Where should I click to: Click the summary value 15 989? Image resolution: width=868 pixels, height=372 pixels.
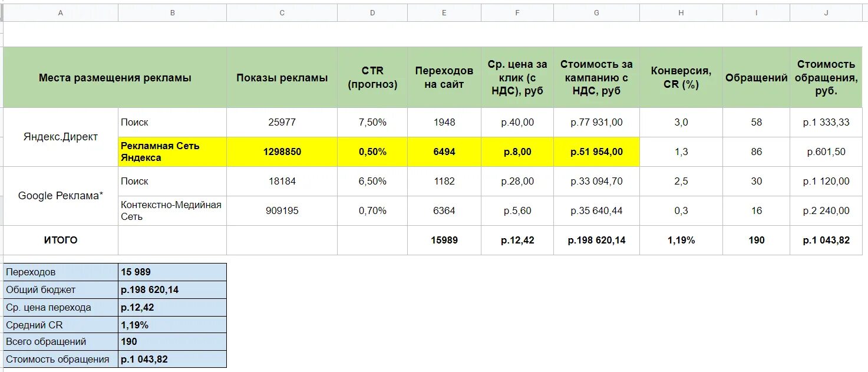pyautogui.click(x=172, y=272)
